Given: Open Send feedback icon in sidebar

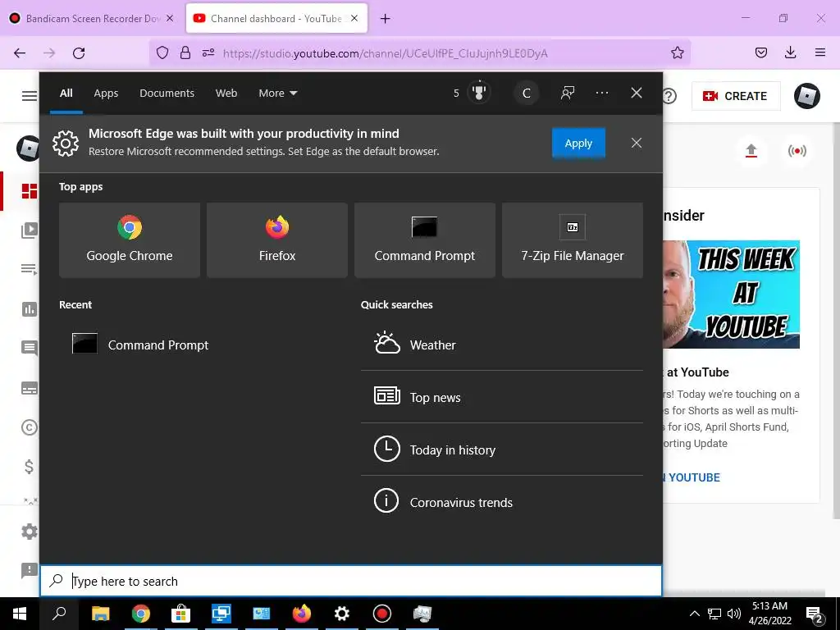Looking at the screenshot, I should click(x=29, y=570).
